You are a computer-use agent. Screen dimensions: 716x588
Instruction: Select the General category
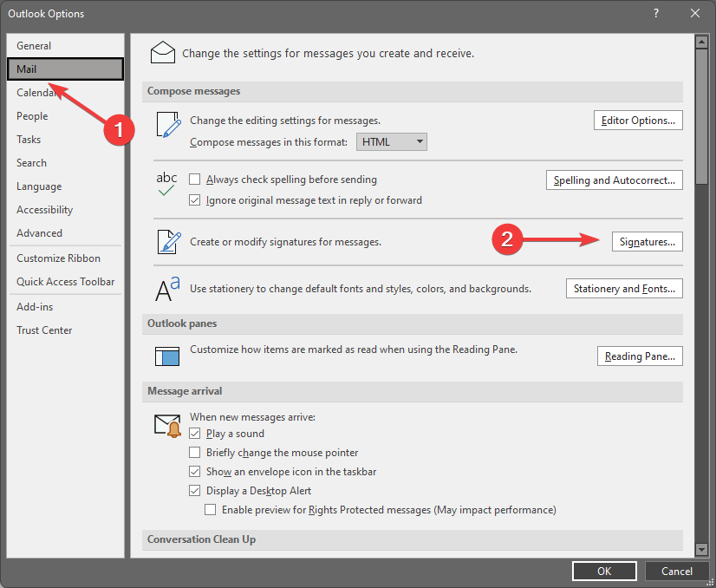65,46
